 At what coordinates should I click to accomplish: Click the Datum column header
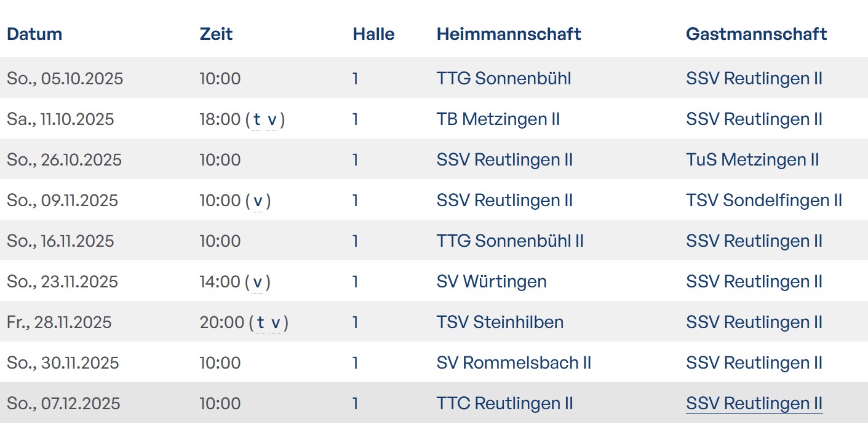click(x=34, y=34)
